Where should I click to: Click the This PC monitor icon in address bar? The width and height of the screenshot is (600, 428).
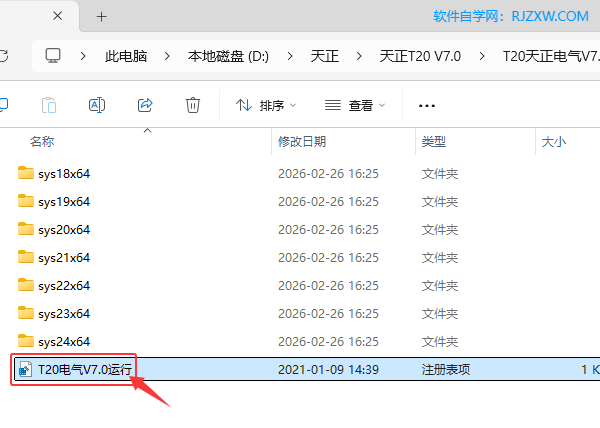tap(53, 56)
